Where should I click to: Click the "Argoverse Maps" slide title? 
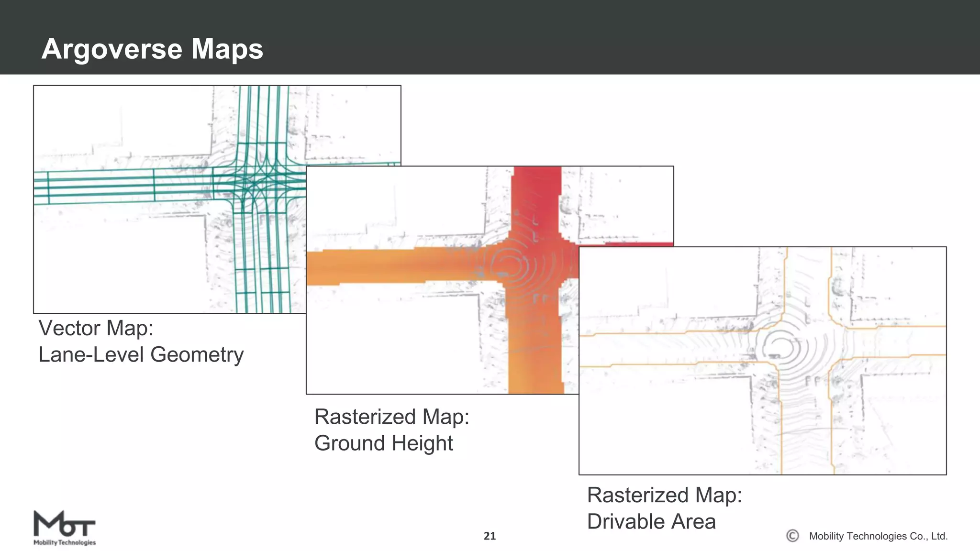pos(152,49)
